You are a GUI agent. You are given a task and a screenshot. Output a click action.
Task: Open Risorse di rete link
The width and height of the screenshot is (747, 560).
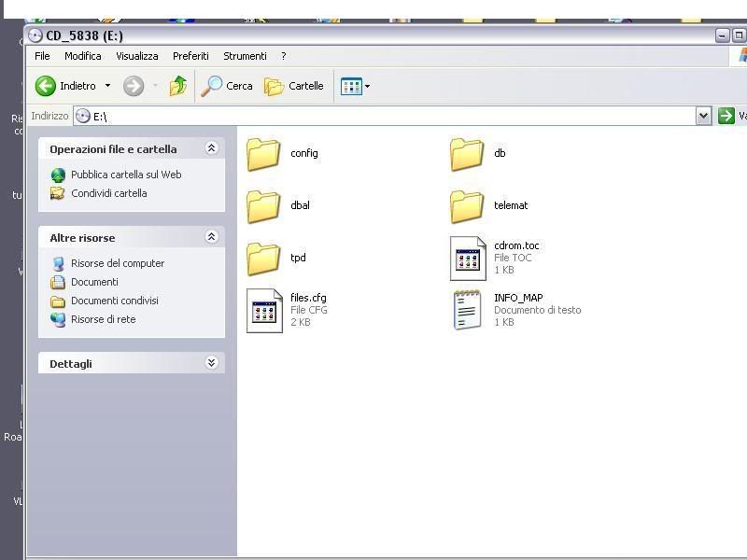pyautogui.click(x=104, y=319)
